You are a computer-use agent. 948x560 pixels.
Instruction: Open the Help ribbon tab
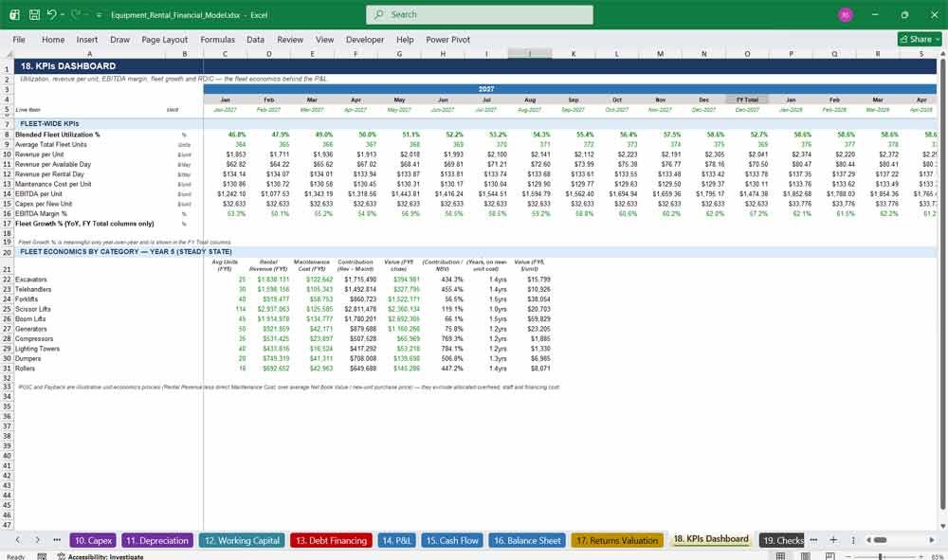[x=405, y=39]
